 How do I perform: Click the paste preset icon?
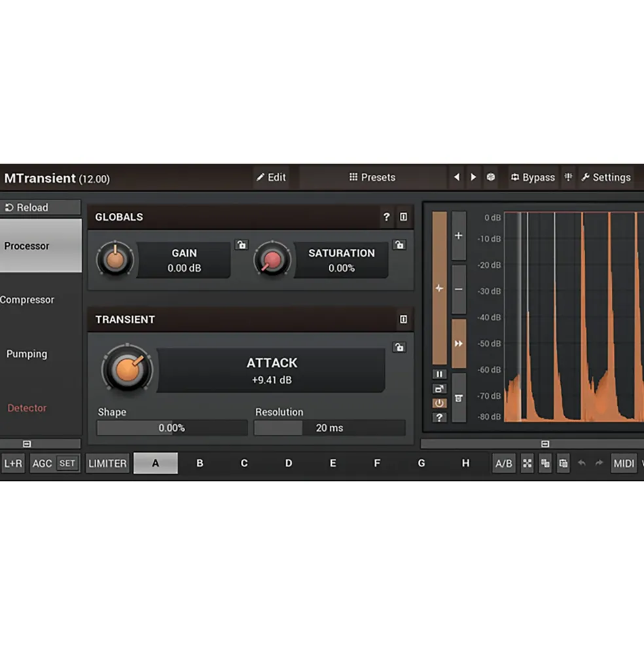pos(563,464)
